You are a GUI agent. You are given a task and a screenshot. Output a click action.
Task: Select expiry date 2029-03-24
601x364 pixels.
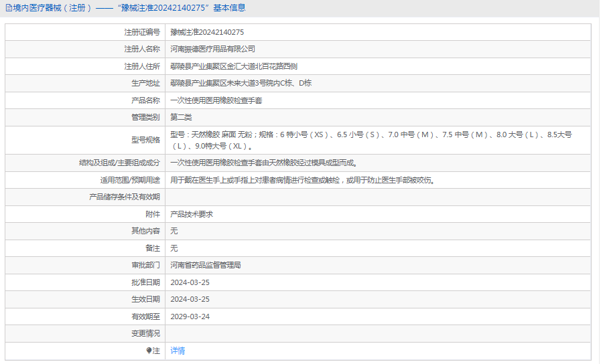pos(190,316)
